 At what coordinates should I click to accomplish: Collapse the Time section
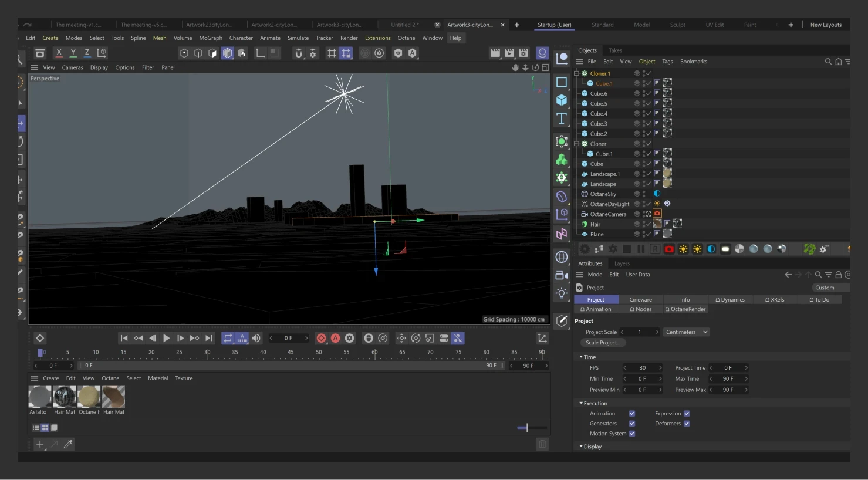click(581, 357)
